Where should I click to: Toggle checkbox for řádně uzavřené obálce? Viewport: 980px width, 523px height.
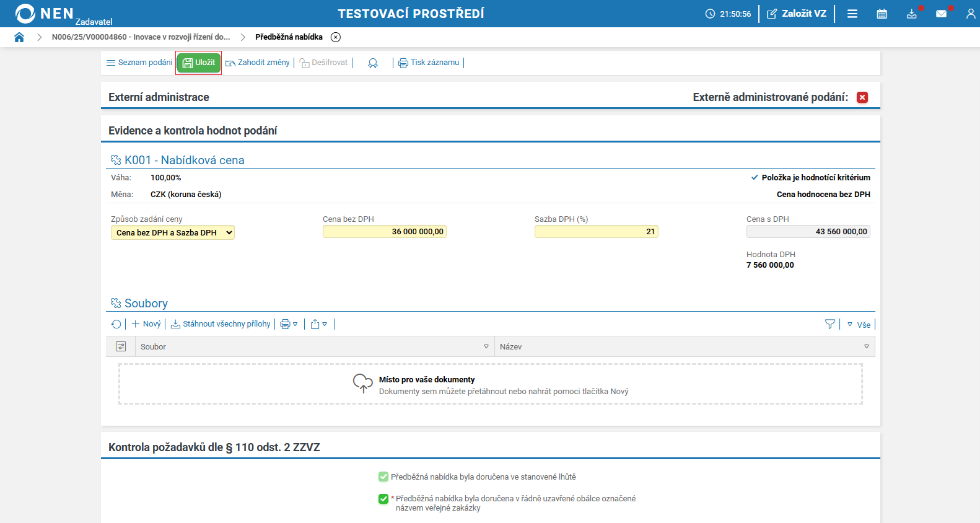click(x=383, y=499)
